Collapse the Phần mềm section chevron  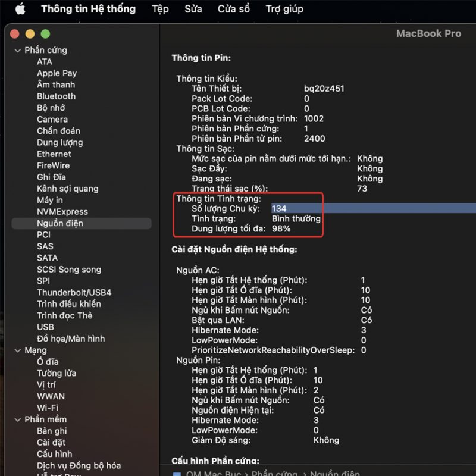click(17, 419)
